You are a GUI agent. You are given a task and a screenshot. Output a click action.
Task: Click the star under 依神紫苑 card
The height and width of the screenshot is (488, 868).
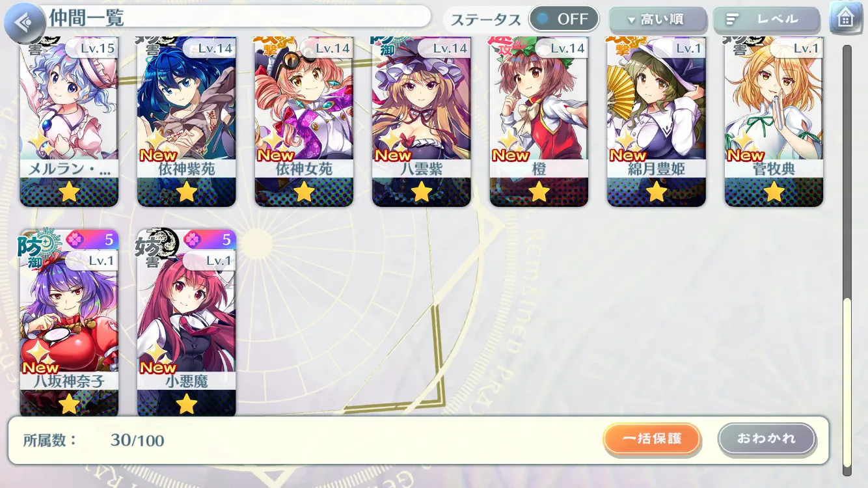[x=187, y=191]
